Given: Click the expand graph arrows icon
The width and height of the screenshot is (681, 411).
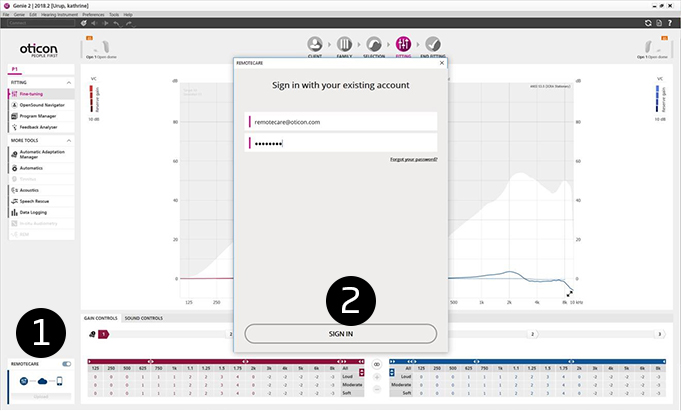Looking at the screenshot, I should (569, 294).
